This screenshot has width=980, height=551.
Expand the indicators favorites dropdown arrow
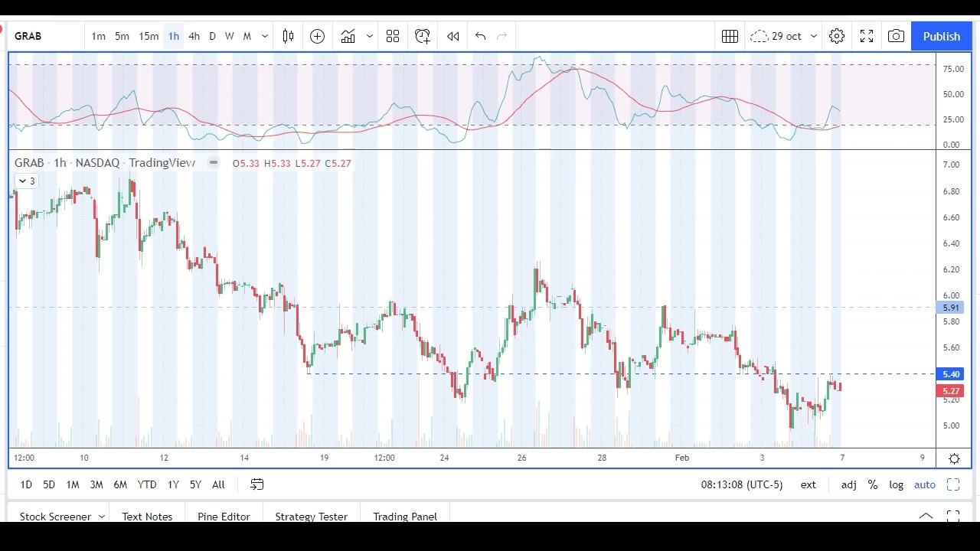(x=369, y=36)
